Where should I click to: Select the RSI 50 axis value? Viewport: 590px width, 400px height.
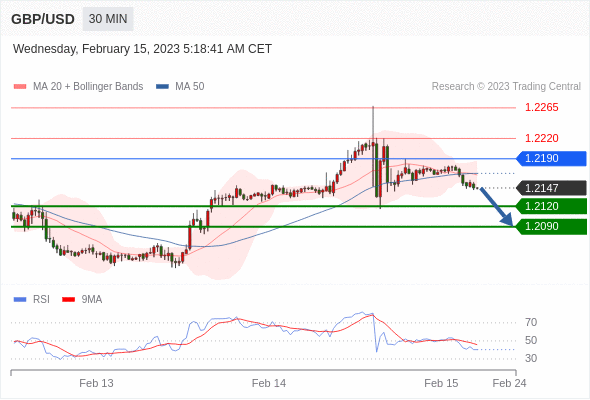(531, 341)
